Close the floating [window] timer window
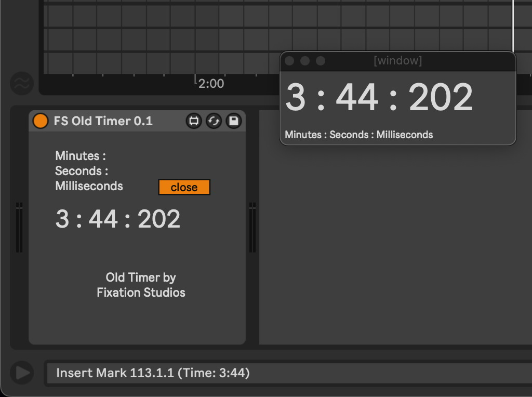 [290, 61]
